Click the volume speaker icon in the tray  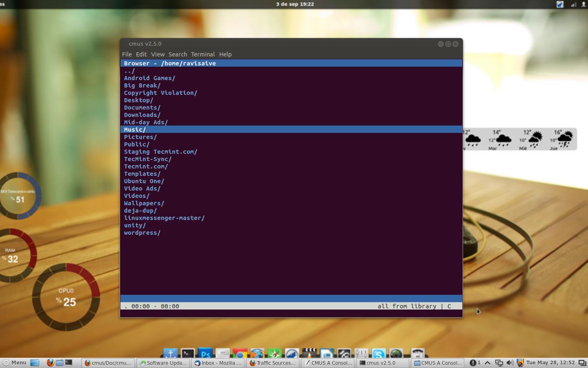click(510, 363)
